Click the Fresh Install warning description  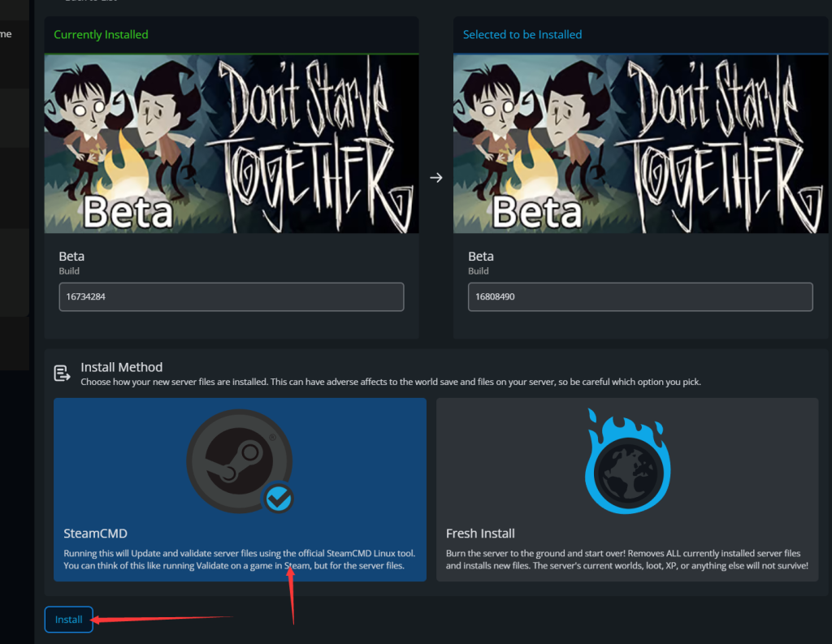coord(626,560)
